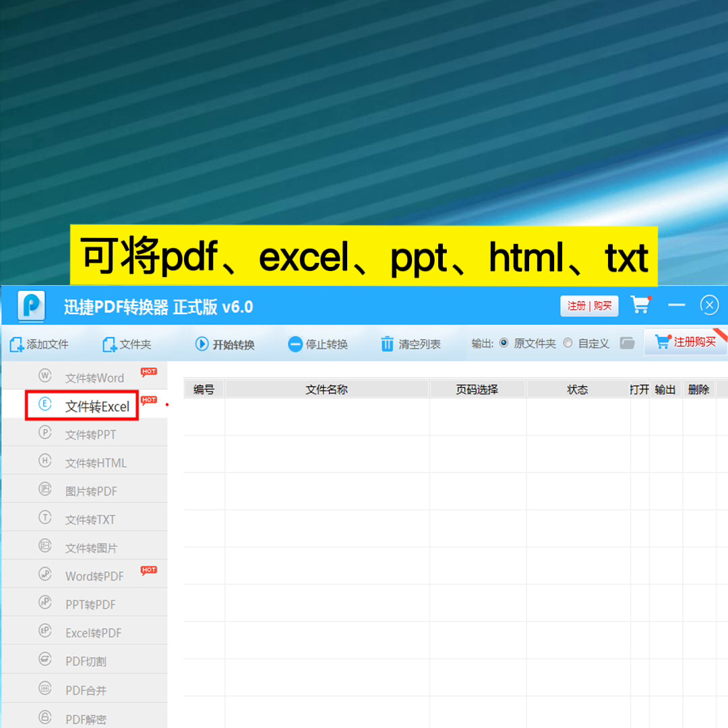The height and width of the screenshot is (728, 728).
Task: Select 文件转Word in sidebar
Action: (84, 377)
